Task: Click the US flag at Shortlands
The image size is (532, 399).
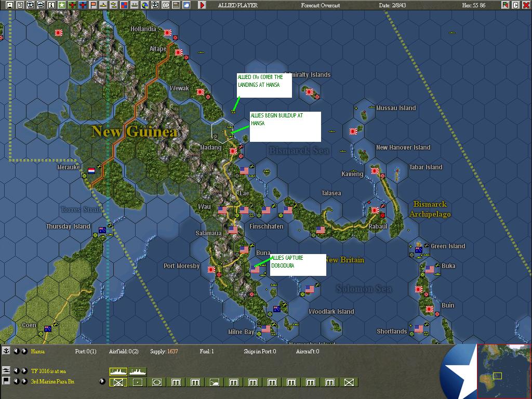Action: (x=419, y=328)
